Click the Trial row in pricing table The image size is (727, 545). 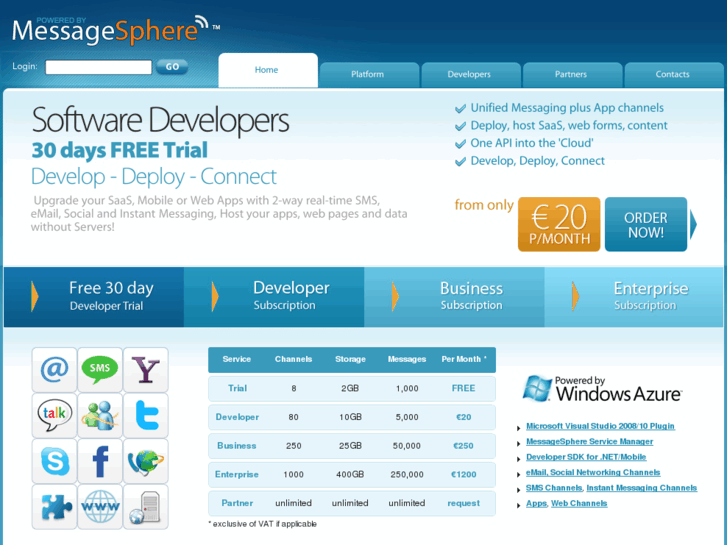pyautogui.click(x=352, y=389)
